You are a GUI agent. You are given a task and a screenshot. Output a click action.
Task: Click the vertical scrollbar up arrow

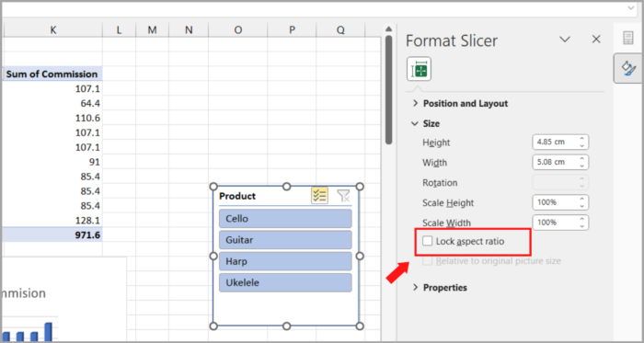click(388, 29)
